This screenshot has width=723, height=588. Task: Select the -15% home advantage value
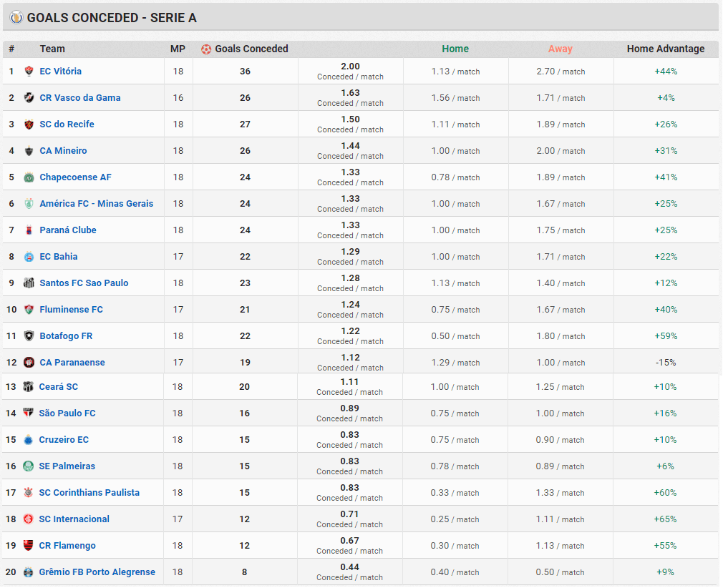[x=665, y=363]
